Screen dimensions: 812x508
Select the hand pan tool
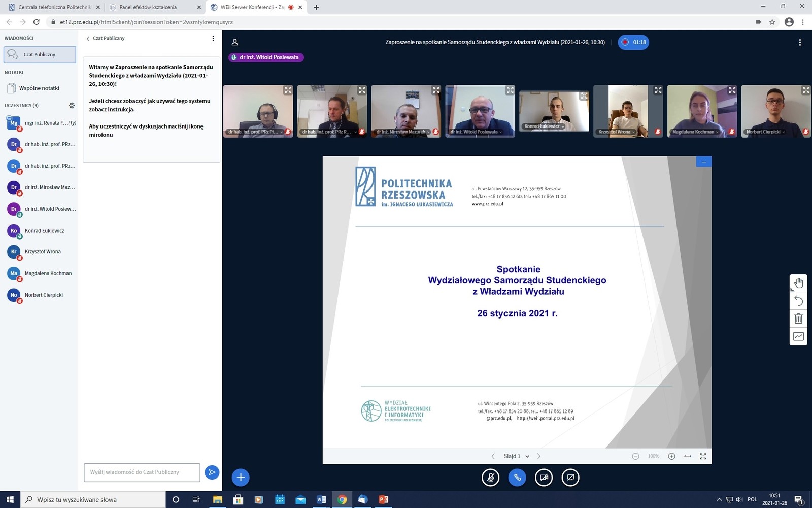pyautogui.click(x=798, y=283)
